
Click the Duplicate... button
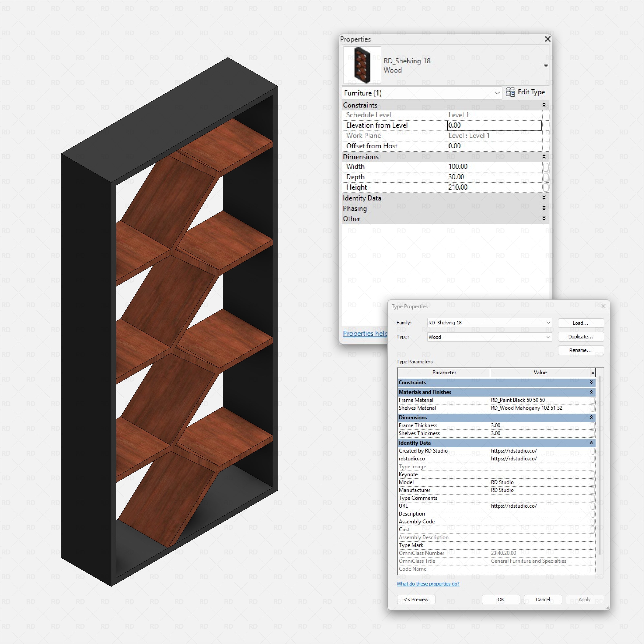581,337
